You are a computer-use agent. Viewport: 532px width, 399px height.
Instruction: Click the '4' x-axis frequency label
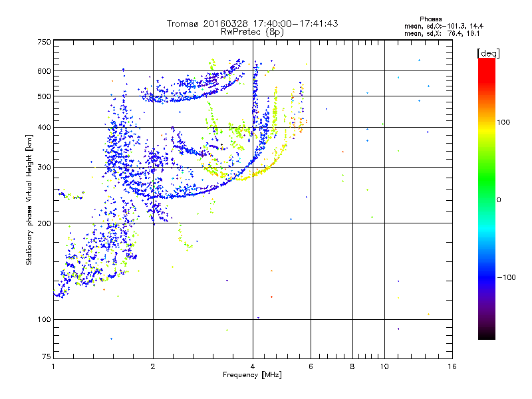pos(253,366)
